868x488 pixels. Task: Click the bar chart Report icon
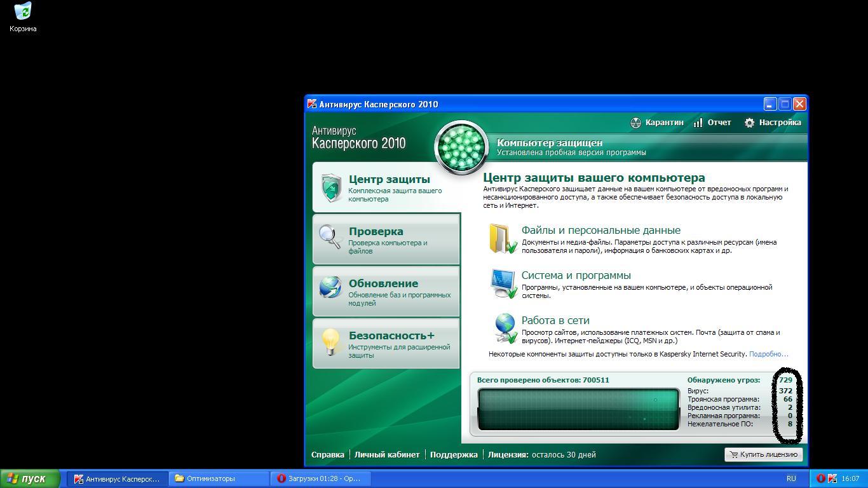pos(698,123)
